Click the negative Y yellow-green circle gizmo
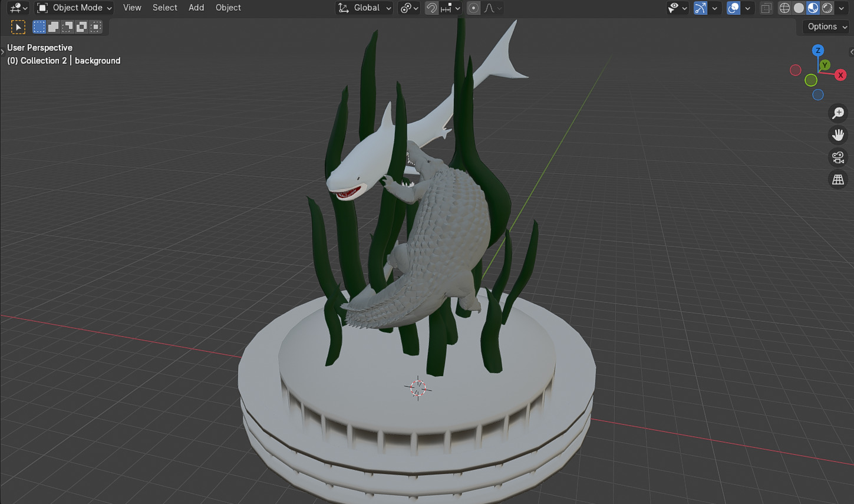This screenshot has height=504, width=854. tap(811, 80)
